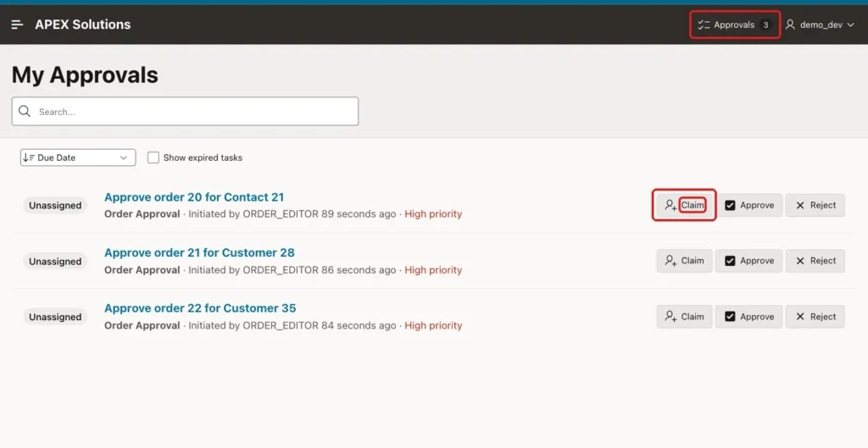This screenshot has height=448, width=868.
Task: Click High priority label on order 22
Action: 433,325
